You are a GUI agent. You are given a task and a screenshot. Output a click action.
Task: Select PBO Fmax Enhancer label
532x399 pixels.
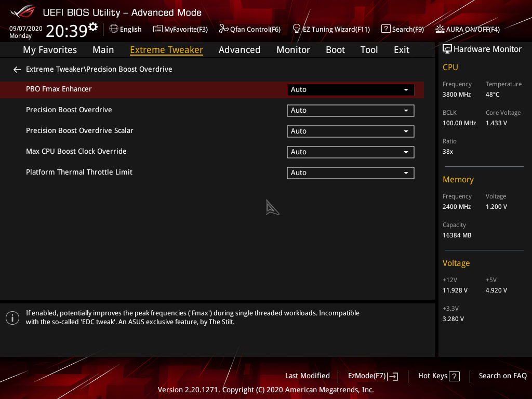59,89
